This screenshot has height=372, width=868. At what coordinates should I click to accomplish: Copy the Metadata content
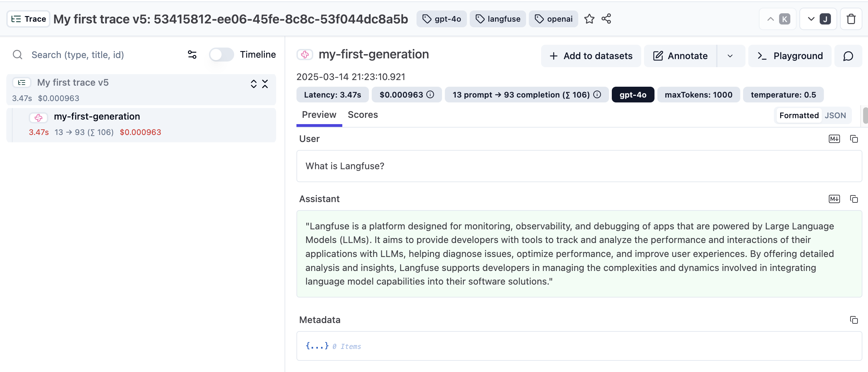coord(854,320)
